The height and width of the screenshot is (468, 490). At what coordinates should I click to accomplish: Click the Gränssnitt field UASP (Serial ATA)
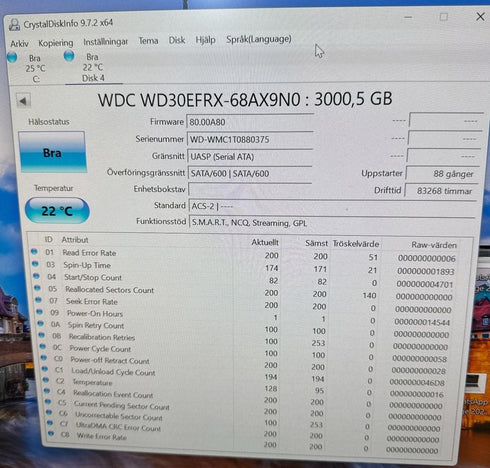click(250, 156)
